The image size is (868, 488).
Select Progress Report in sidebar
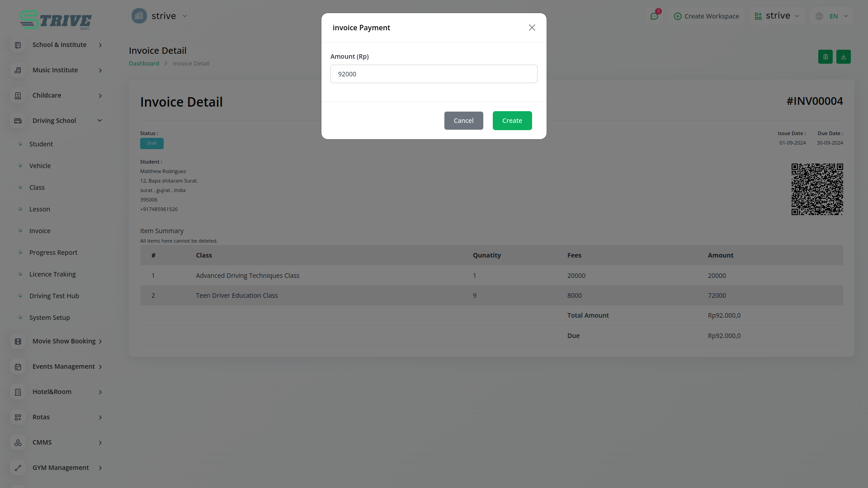click(53, 253)
